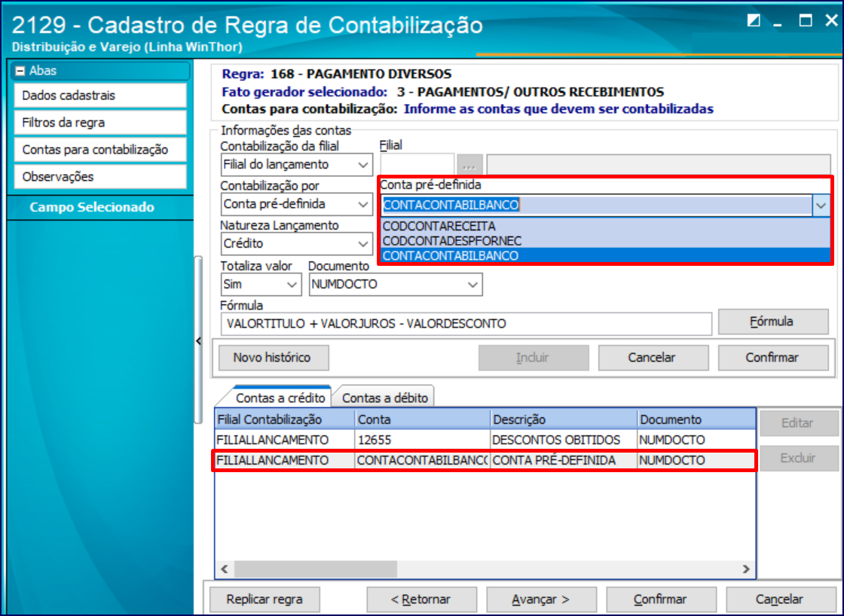Collapse the left side panel arrow

[x=199, y=341]
